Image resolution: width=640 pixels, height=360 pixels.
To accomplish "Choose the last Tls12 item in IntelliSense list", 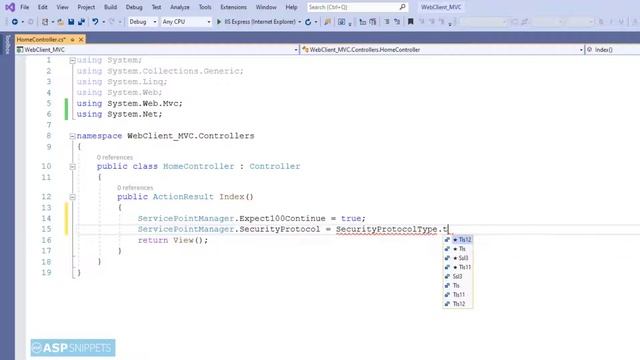I will pos(458,304).
